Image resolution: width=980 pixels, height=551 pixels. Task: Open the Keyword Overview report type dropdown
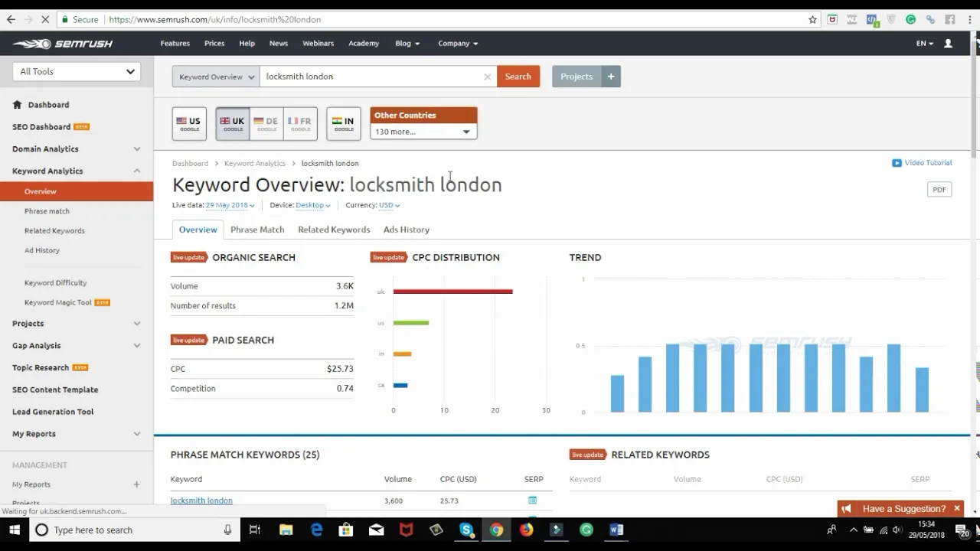[217, 77]
